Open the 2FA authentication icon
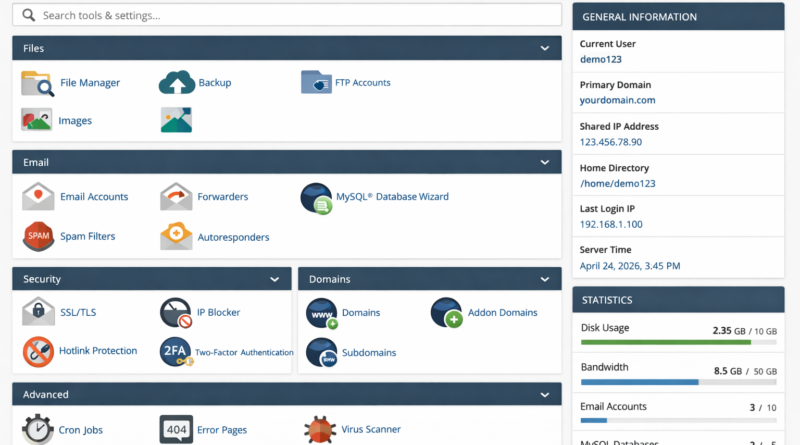Screen dimensions: 800x445 177,352
